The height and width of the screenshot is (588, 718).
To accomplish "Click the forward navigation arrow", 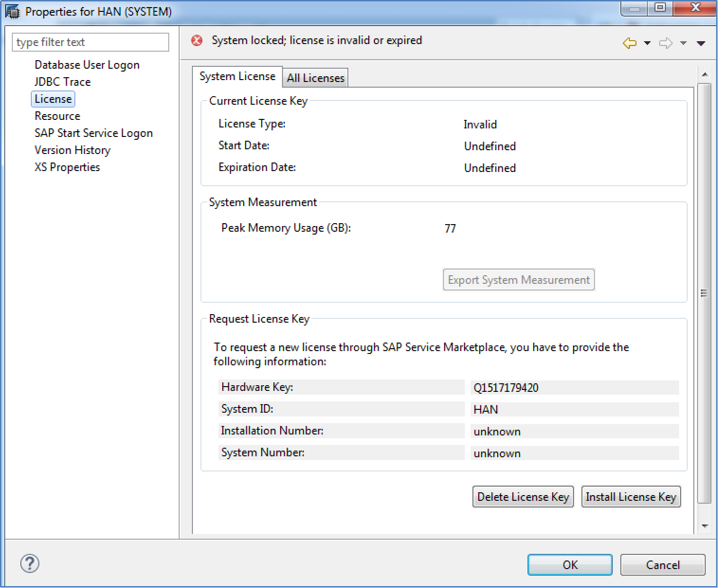I will coord(666,43).
